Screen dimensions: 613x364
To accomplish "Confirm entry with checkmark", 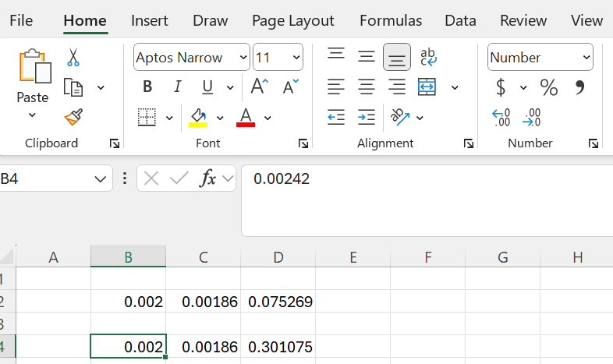I will [x=179, y=178].
